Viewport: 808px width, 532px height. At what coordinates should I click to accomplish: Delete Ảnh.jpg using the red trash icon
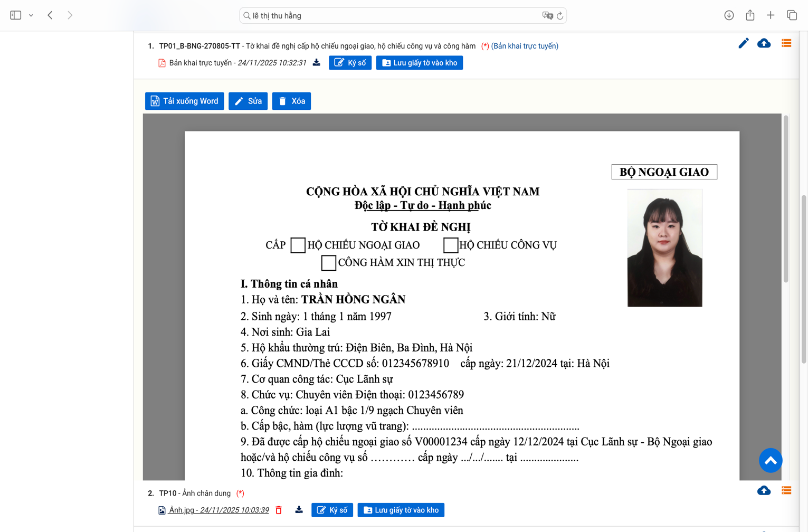279,510
